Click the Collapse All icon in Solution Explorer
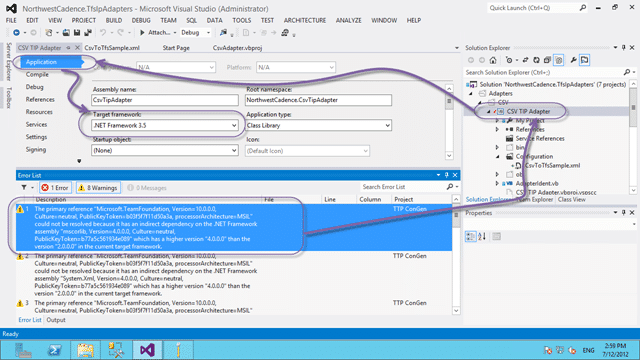Screen dimensions: 640x360 tap(547, 60)
